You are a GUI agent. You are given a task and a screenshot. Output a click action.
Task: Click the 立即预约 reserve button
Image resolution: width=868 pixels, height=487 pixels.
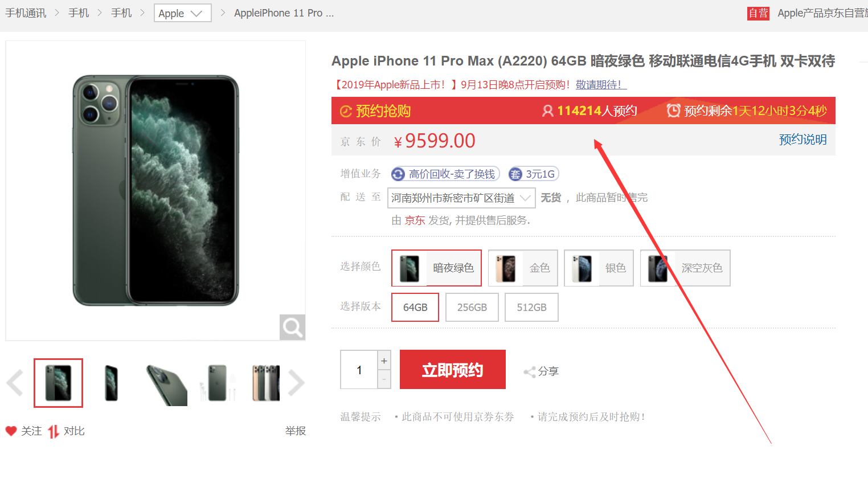(453, 370)
